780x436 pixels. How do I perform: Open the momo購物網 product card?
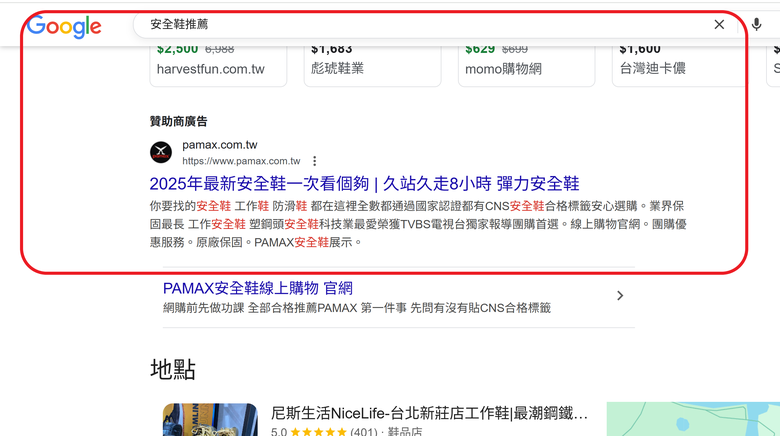pyautogui.click(x=526, y=66)
